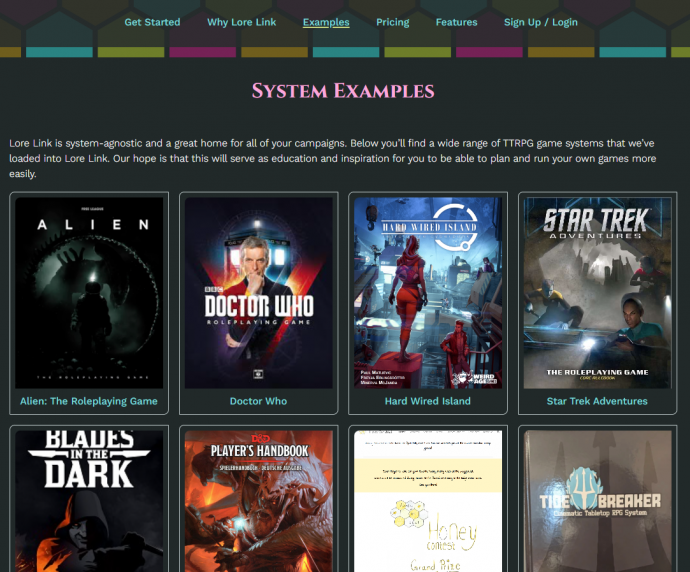The image size is (690, 572).
Task: Follow the Star Trek Adventures title link
Action: click(597, 401)
